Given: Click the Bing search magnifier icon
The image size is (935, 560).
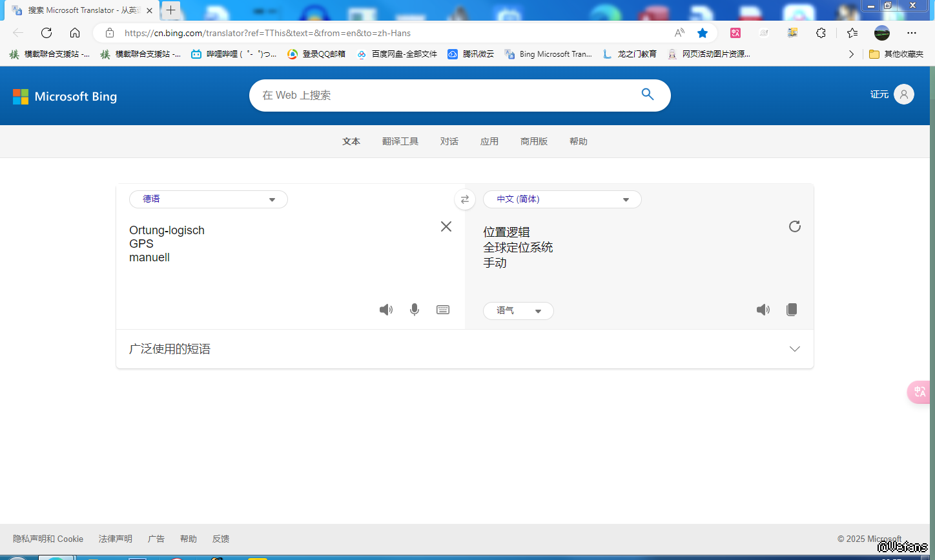Looking at the screenshot, I should tap(648, 95).
